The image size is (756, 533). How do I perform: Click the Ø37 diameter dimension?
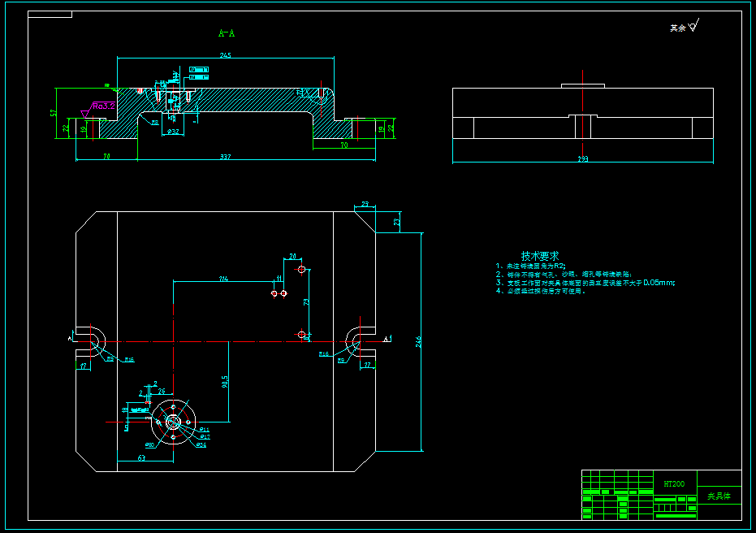[173, 132]
